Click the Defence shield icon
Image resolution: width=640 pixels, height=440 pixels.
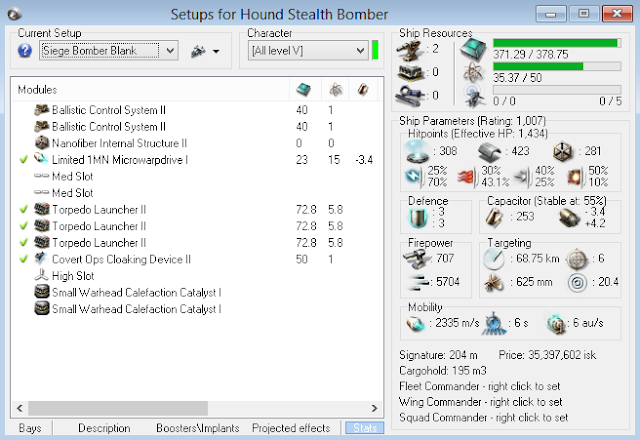(417, 217)
